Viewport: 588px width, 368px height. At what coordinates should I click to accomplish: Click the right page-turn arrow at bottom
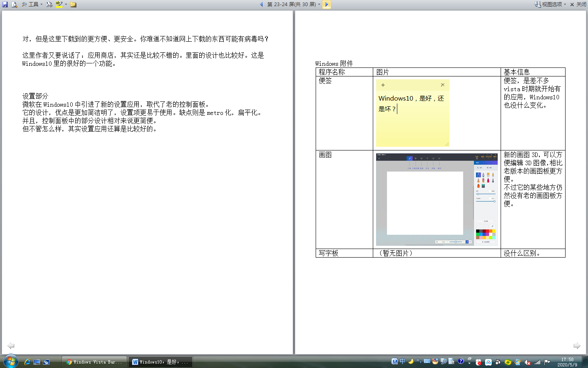pos(577,346)
